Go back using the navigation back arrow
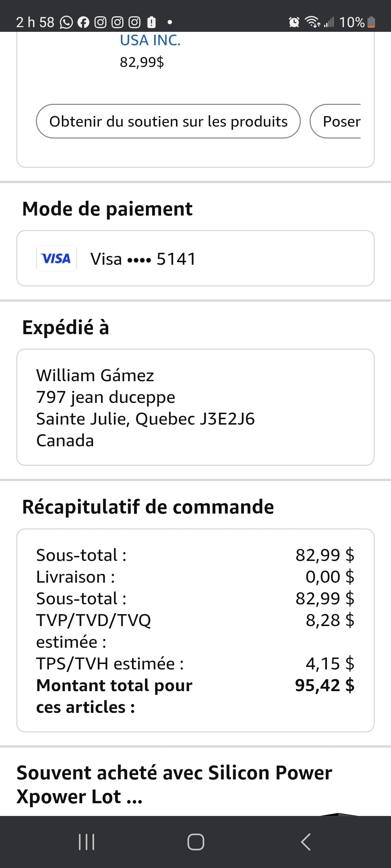This screenshot has width=391, height=868. 306,842
